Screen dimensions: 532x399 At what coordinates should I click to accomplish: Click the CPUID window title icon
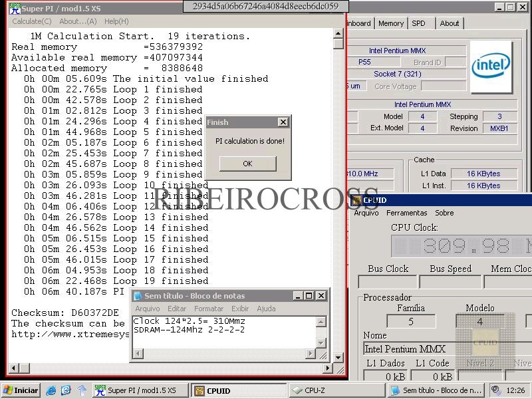coord(356,200)
